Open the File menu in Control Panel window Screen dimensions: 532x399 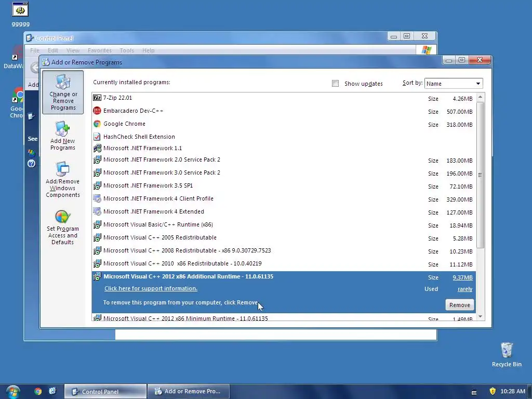coord(35,50)
